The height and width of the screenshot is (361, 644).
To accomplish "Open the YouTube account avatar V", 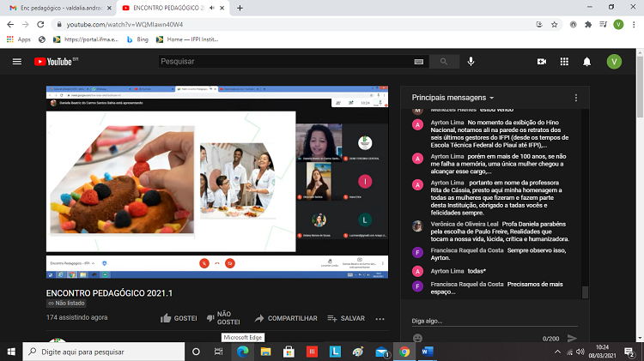I will click(x=614, y=62).
